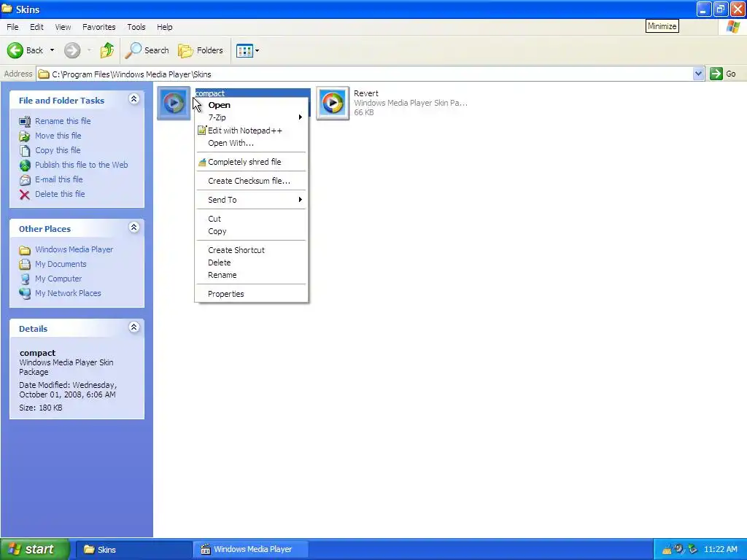
Task: Click the taskbar clock showing 11:22 AM
Action: (720, 550)
